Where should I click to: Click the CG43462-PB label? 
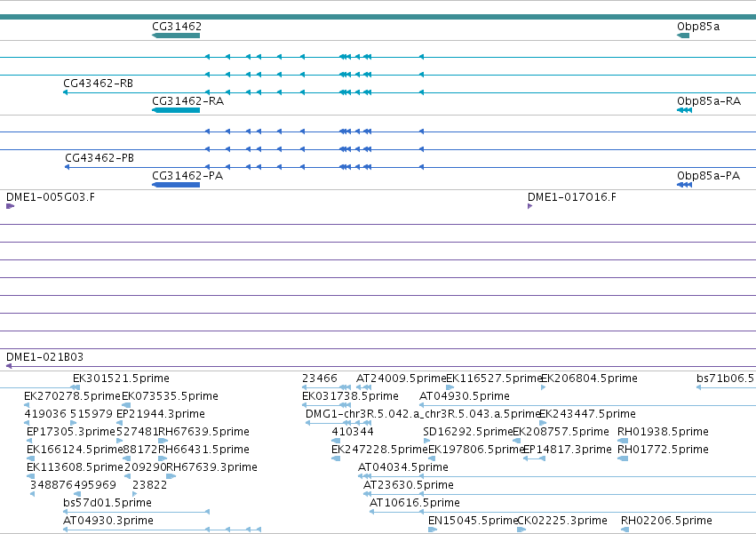tap(99, 158)
